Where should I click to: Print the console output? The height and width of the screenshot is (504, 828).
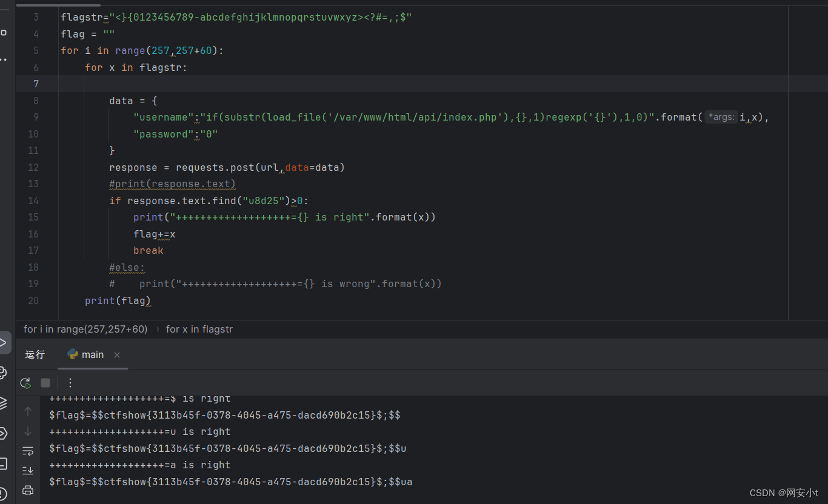pos(28,489)
